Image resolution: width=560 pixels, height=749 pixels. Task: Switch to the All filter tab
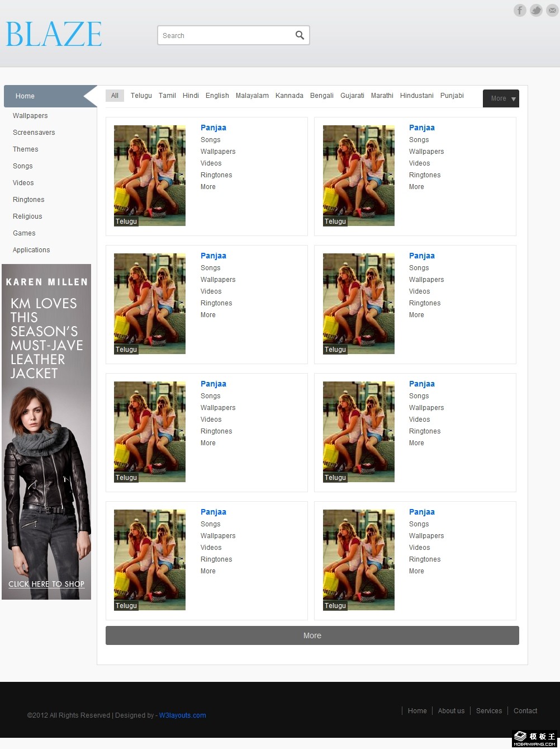pos(115,96)
